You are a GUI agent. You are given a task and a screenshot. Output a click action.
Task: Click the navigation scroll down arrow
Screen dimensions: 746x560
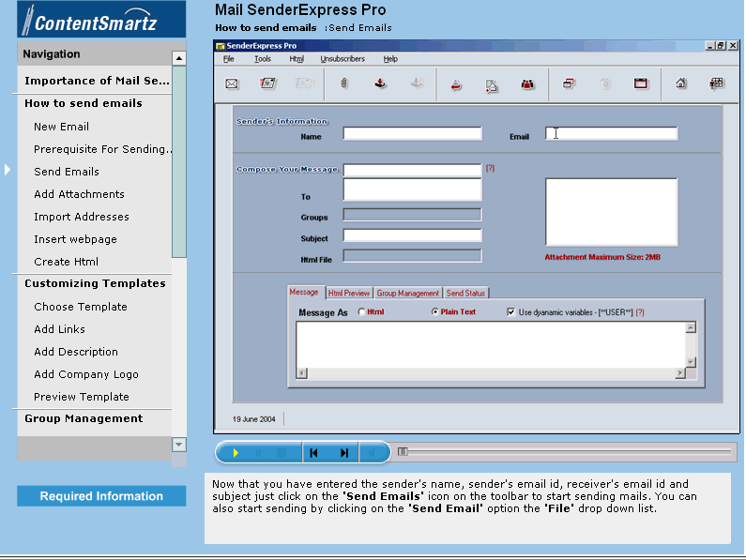click(179, 445)
